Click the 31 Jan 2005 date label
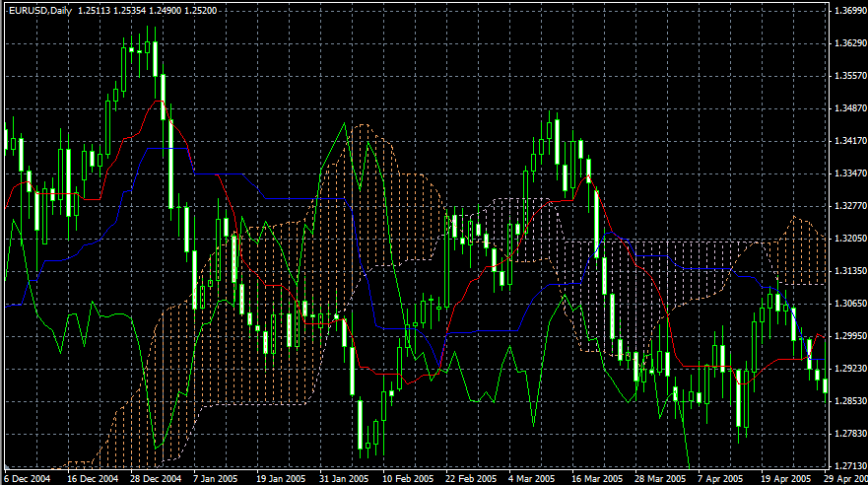The image size is (868, 485). click(x=344, y=478)
